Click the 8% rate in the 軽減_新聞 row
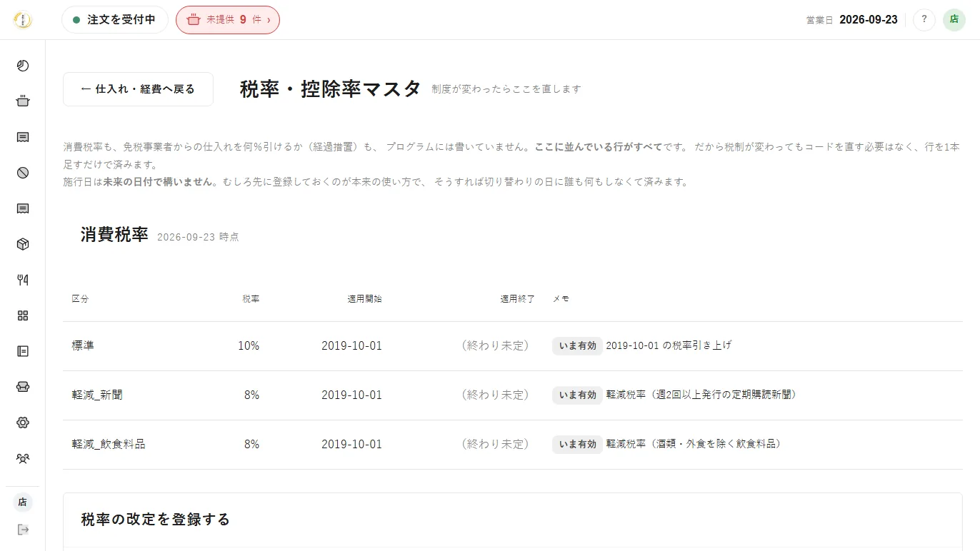The width and height of the screenshot is (980, 551). (x=251, y=395)
